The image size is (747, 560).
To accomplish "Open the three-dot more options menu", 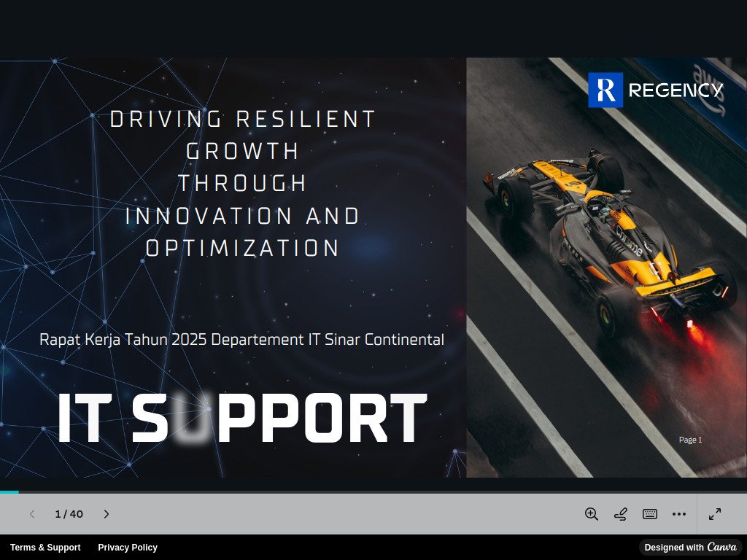I will pyautogui.click(x=679, y=514).
